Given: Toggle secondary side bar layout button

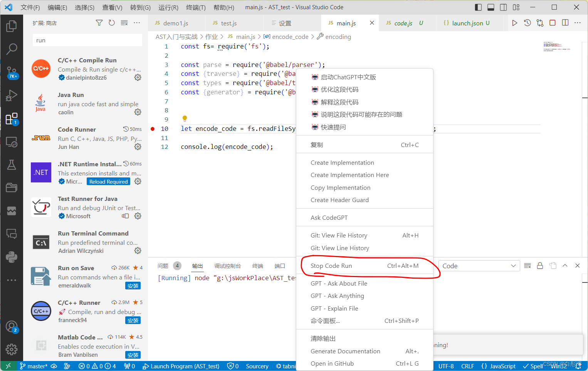Looking at the screenshot, I should coord(503,7).
